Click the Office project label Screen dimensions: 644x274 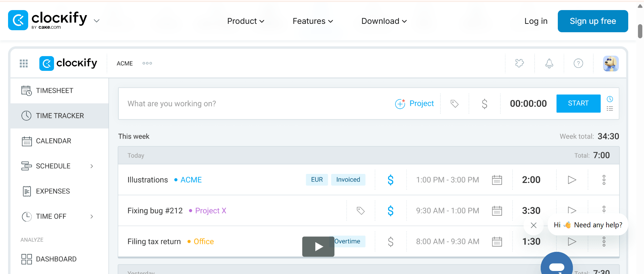[201, 242]
